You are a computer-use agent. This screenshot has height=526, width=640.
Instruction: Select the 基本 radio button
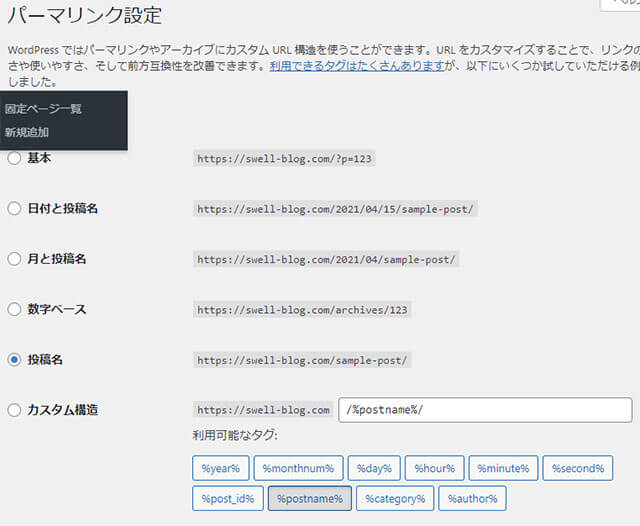point(14,158)
